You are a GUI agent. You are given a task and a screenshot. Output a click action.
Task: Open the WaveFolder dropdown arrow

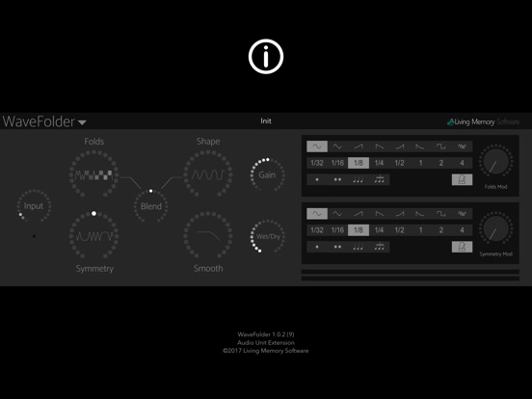click(82, 122)
